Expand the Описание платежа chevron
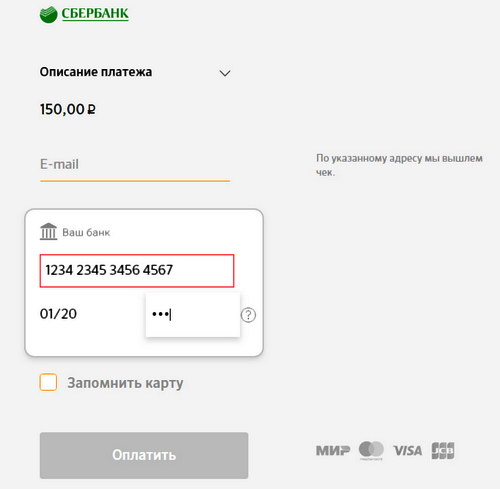Image resolution: width=500 pixels, height=489 pixels. click(x=225, y=73)
